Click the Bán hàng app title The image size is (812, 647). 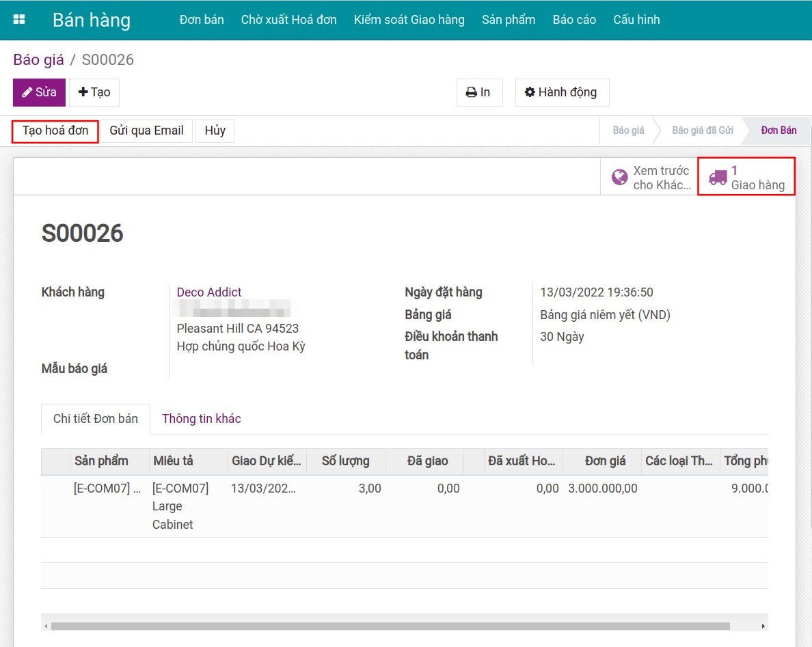(92, 20)
